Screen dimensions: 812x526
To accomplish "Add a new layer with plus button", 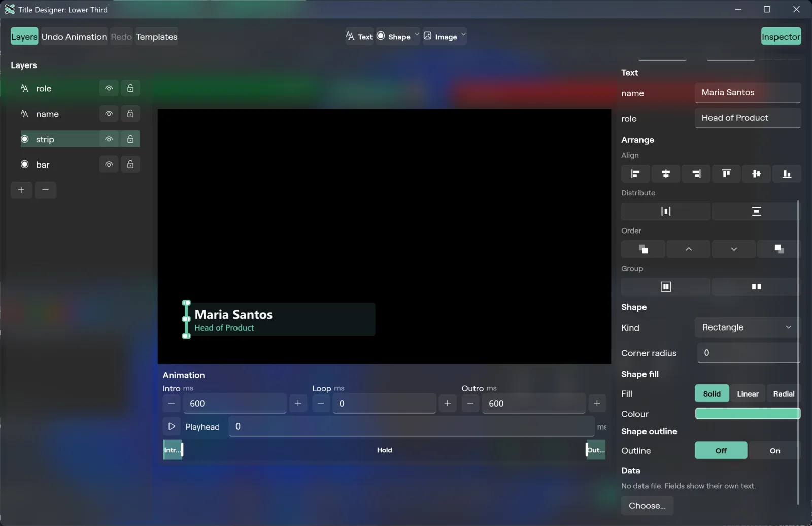I will (x=21, y=190).
